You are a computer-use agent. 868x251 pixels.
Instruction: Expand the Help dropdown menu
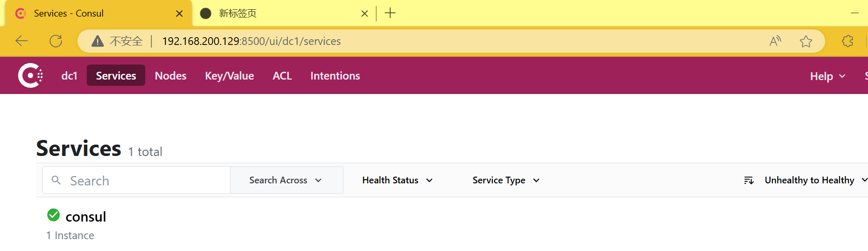tap(828, 76)
